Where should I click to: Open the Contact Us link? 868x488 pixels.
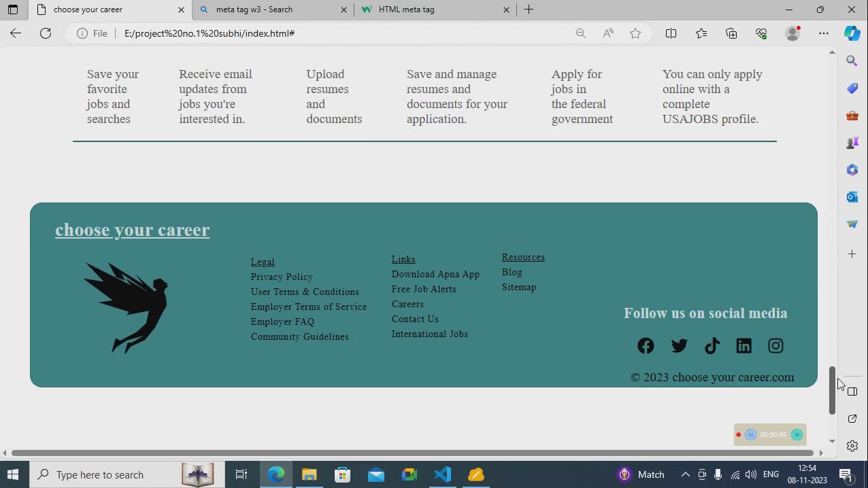(415, 319)
